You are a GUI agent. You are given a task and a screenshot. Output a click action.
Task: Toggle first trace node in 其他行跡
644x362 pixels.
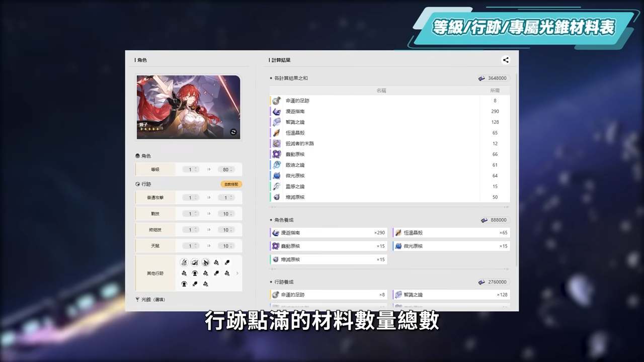point(184,262)
